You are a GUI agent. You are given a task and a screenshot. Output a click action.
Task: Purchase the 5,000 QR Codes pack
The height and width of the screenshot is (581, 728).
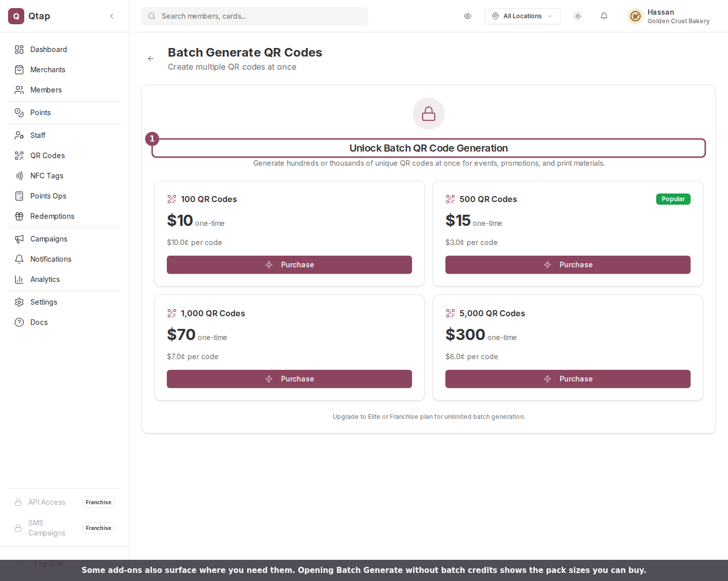(568, 379)
